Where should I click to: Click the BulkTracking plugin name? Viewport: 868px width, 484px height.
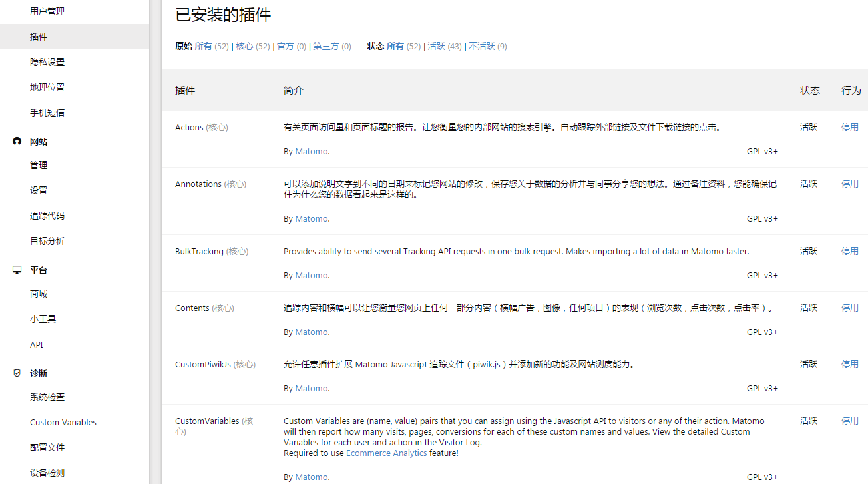pos(199,251)
